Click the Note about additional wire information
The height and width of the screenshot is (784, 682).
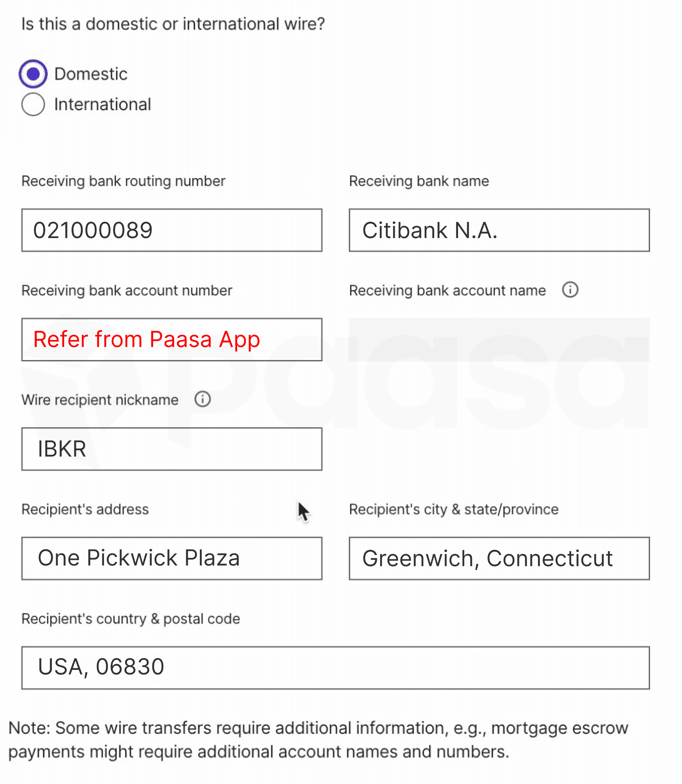coord(318,739)
